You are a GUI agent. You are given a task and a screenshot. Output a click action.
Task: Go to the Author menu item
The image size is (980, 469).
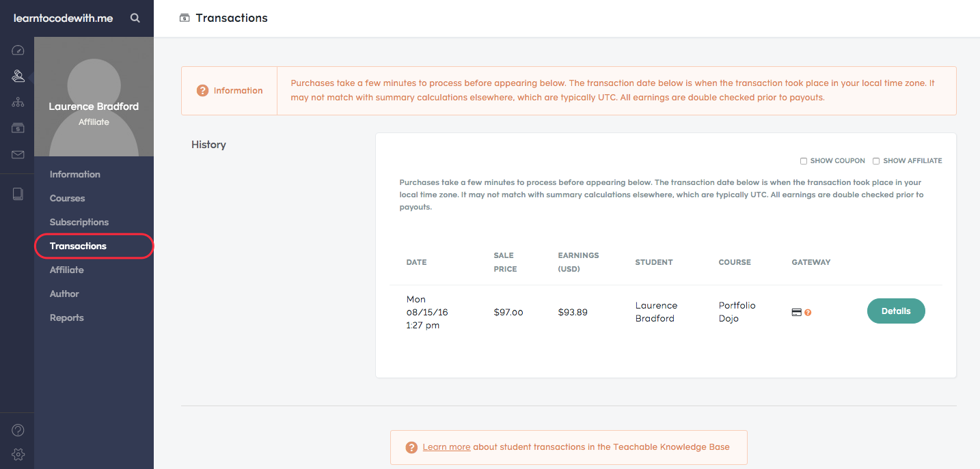pos(64,294)
